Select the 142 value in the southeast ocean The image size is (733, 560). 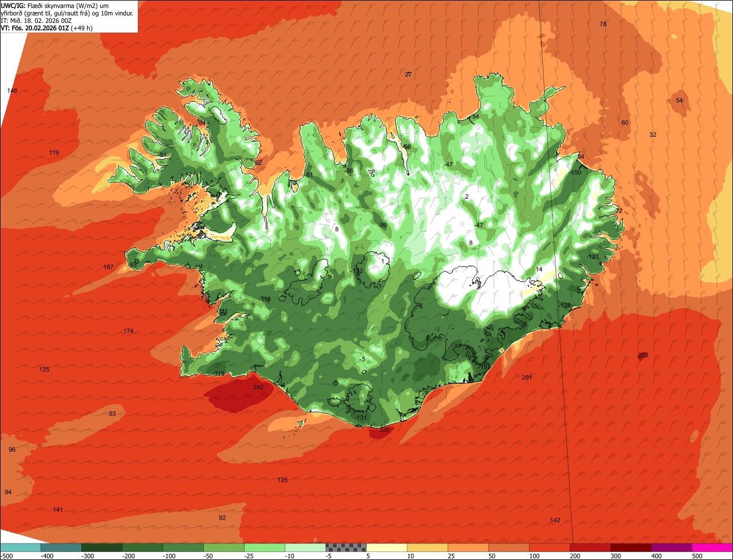(x=555, y=520)
